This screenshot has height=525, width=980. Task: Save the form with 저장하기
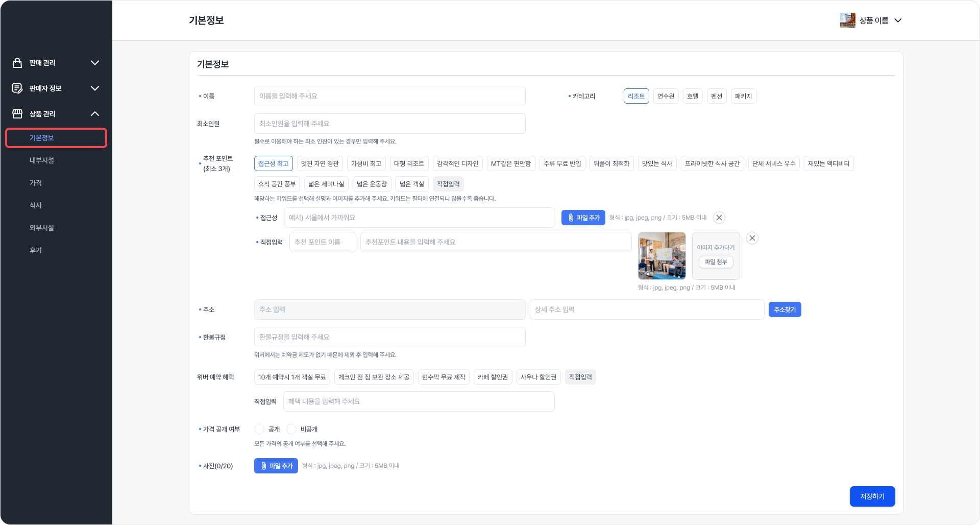[x=872, y=496]
